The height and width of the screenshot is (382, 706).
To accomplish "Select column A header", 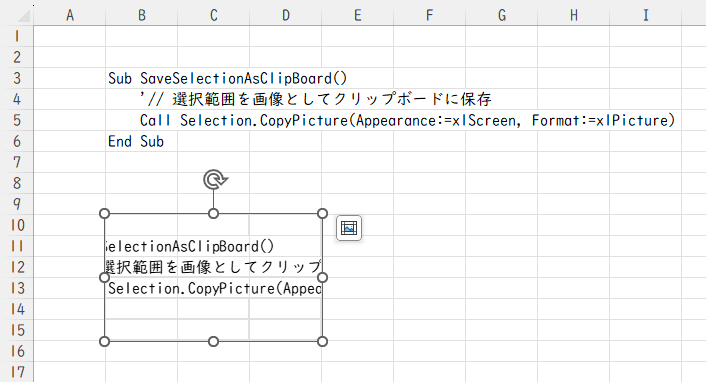I will 70,16.
